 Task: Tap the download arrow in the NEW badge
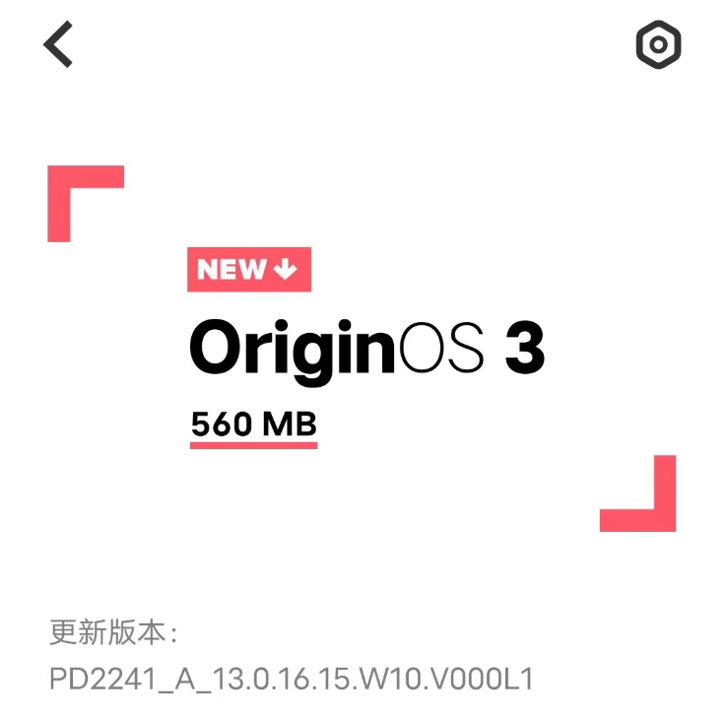click(x=285, y=269)
